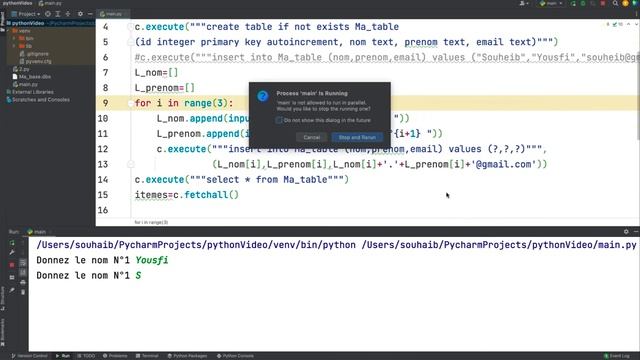Jump to previous highlighted problem arrow
The width and height of the screenshot is (640, 360).
629,24
